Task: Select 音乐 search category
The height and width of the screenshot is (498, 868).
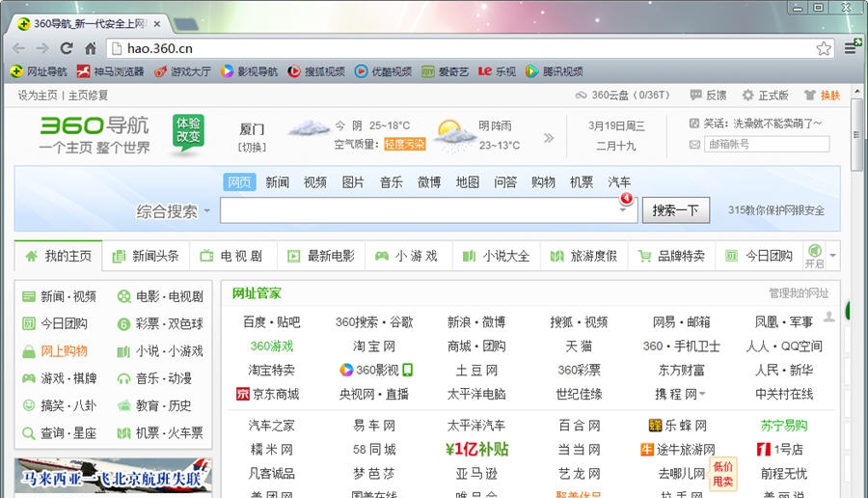Action: pyautogui.click(x=392, y=182)
